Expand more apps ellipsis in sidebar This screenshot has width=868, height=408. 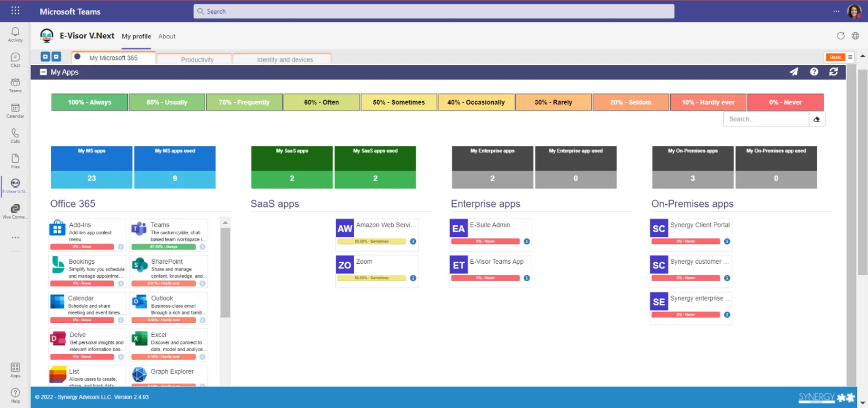pos(15,237)
